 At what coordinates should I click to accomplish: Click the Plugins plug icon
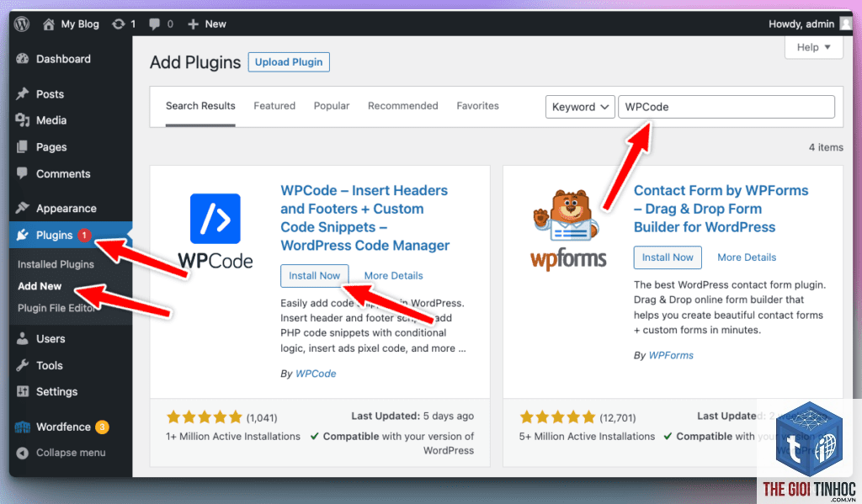(x=23, y=236)
